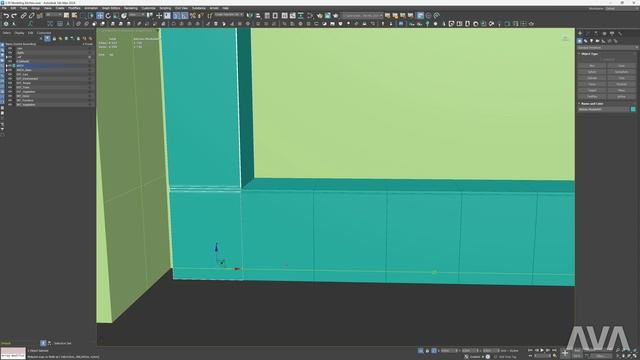640x360 pixels.
Task: Click the Undo arrow in main toolbar
Action: (6, 16)
